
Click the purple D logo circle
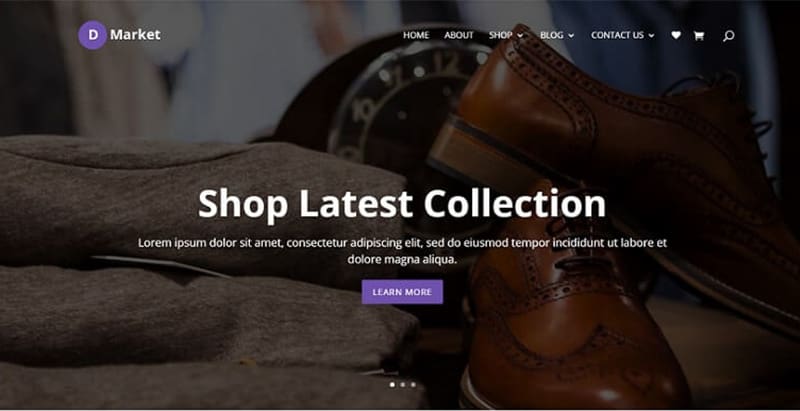[92, 35]
